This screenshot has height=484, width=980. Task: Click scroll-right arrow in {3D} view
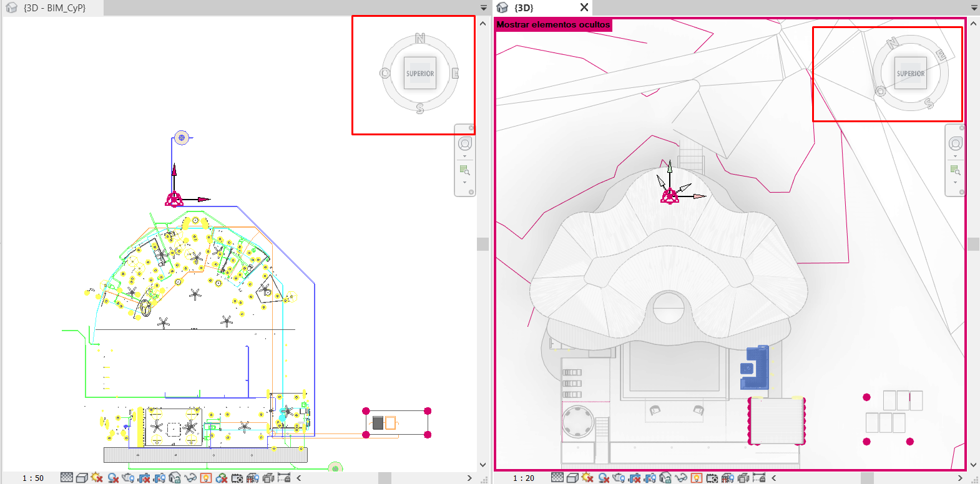point(960,478)
